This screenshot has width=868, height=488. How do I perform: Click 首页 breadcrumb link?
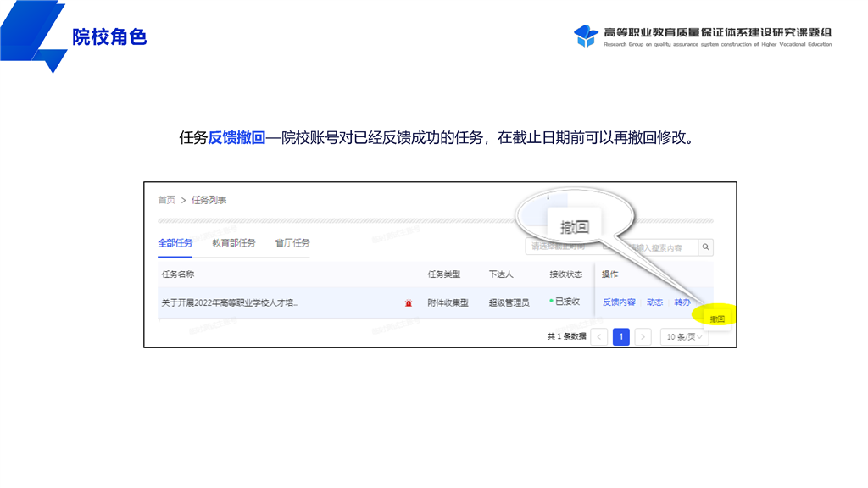167,200
